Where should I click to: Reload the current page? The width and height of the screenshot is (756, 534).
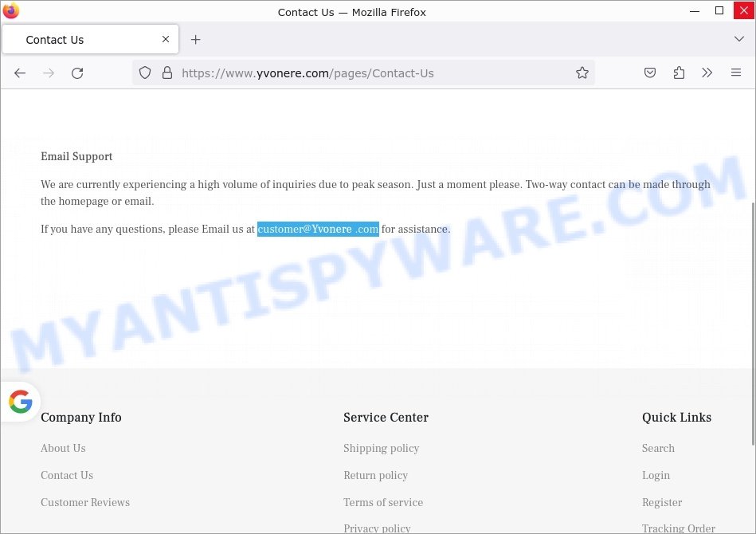[77, 73]
